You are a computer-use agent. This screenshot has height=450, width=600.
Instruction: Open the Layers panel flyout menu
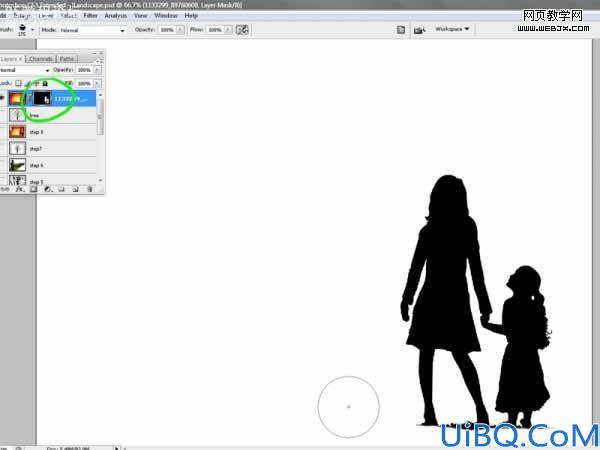click(x=99, y=60)
